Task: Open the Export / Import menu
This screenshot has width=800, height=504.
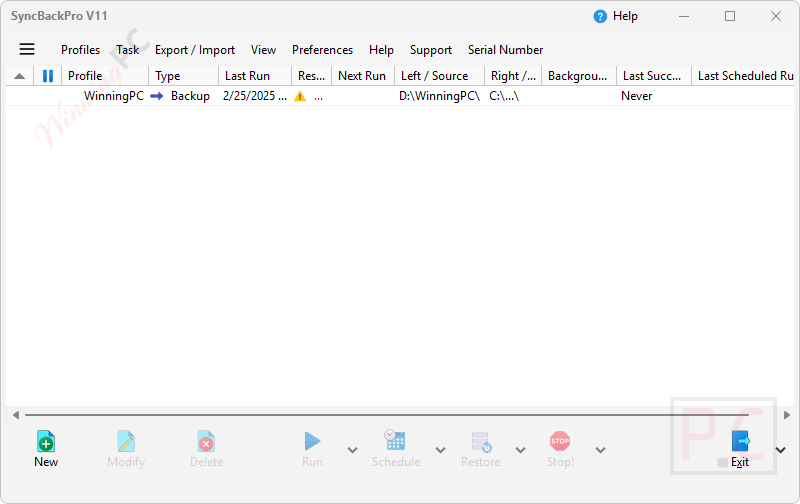Action: click(x=195, y=49)
